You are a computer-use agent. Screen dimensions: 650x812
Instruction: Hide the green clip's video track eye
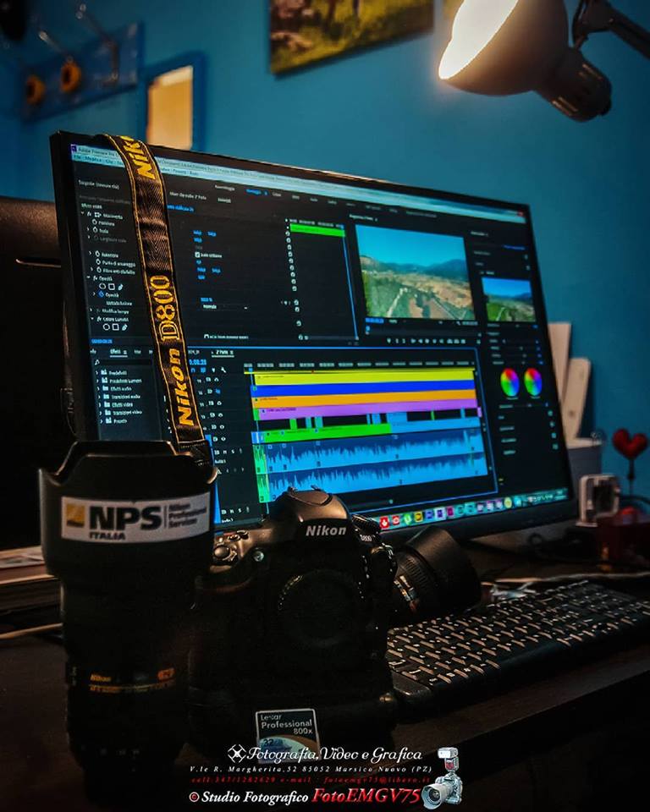pos(222,439)
